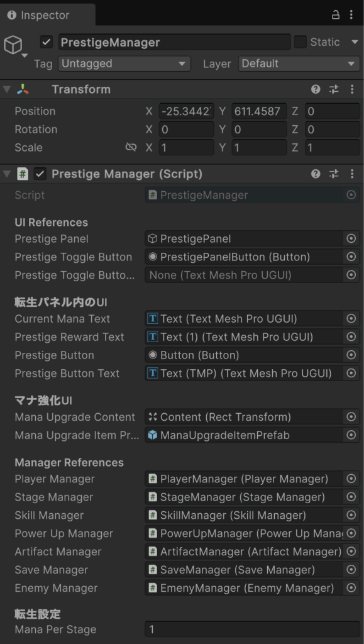364x644 pixels.
Task: Open Transform component preset settings
Action: pos(334,89)
